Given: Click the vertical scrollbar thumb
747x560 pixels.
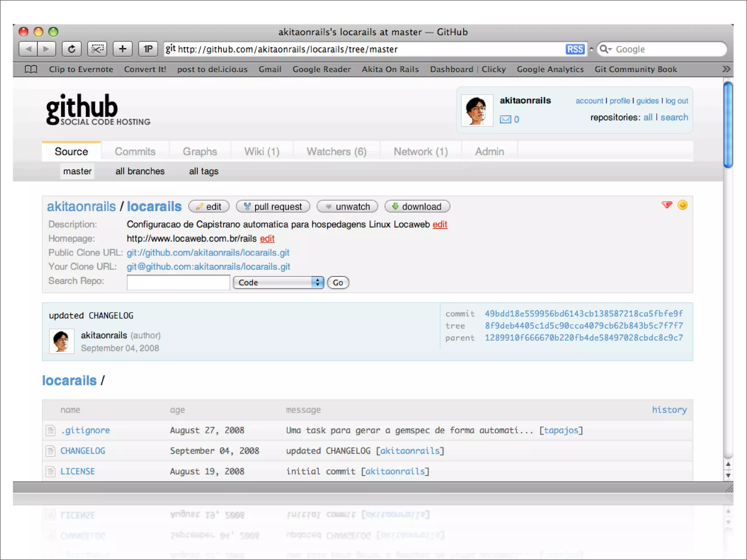Looking at the screenshot, I should 728,125.
